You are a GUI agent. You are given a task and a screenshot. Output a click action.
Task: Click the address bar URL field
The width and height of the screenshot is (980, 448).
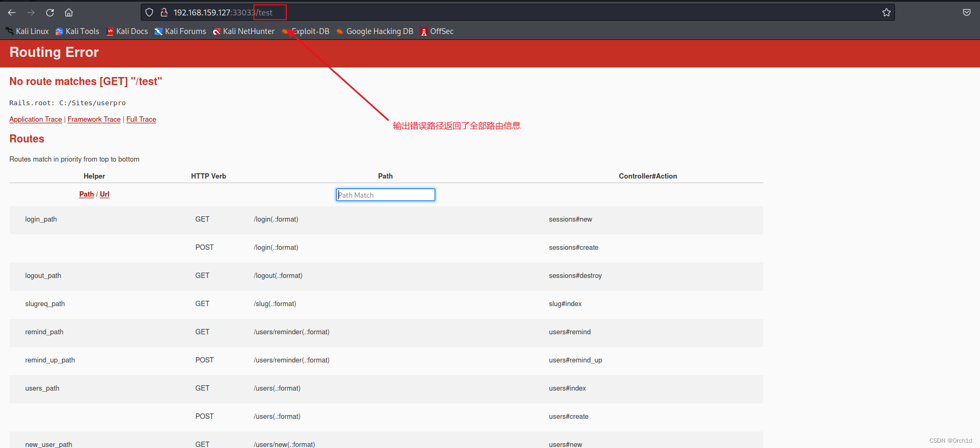pyautogui.click(x=518, y=12)
